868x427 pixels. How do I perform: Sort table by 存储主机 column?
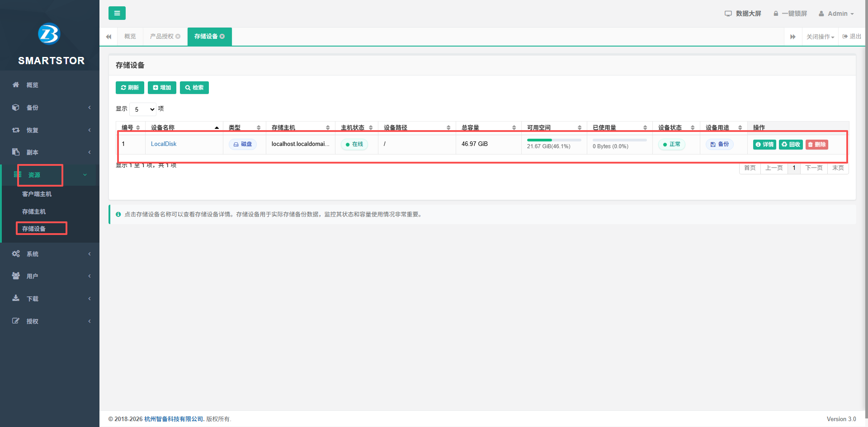click(301, 127)
